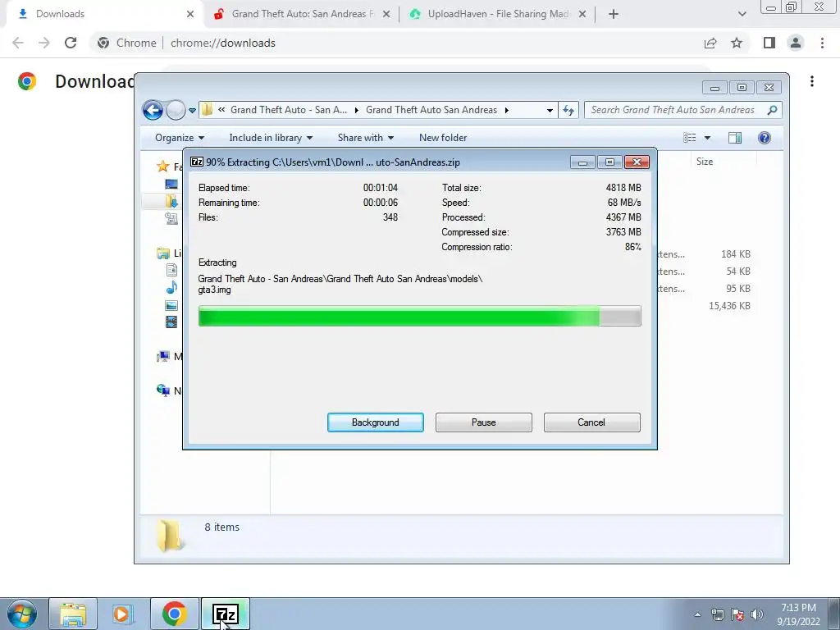
Task: Switch to UploadHaven File Sharing tab
Action: [x=498, y=15]
